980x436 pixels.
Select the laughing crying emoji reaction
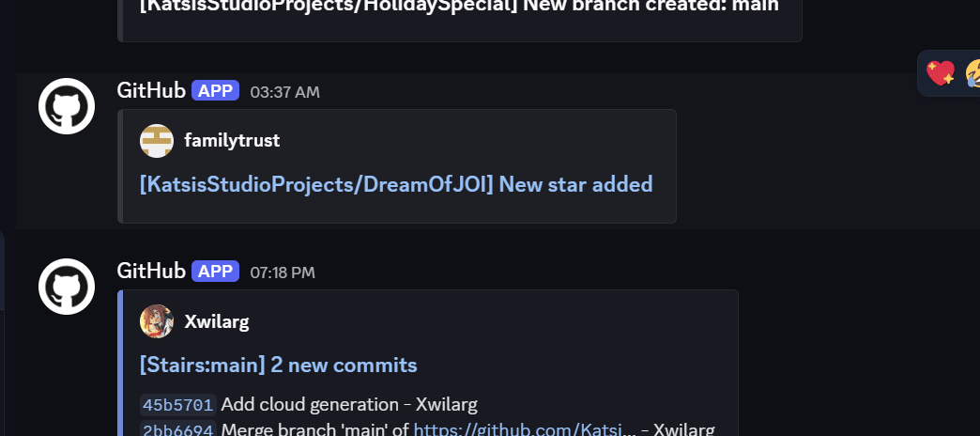click(x=972, y=72)
